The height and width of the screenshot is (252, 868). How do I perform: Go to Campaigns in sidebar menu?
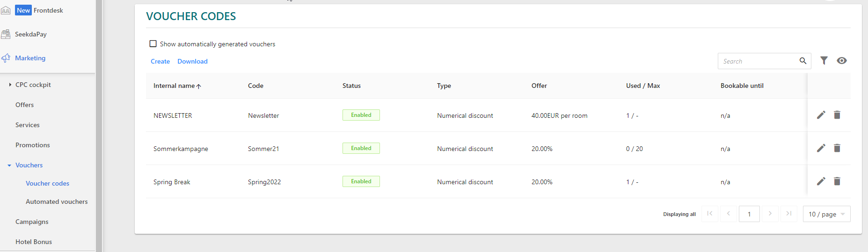point(32,222)
